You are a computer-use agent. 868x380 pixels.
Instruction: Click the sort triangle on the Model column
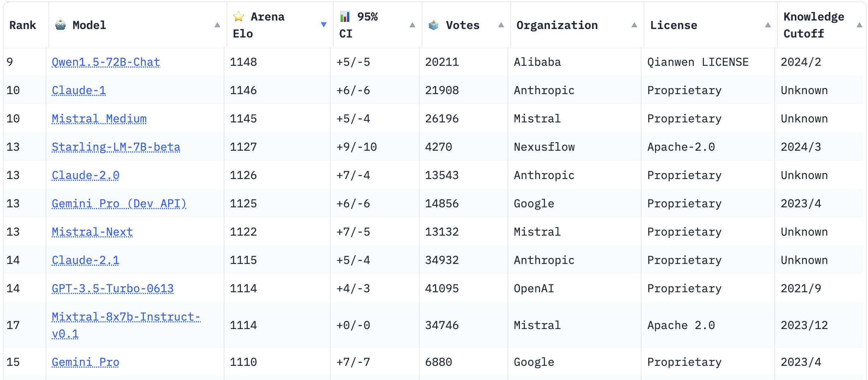point(217,25)
